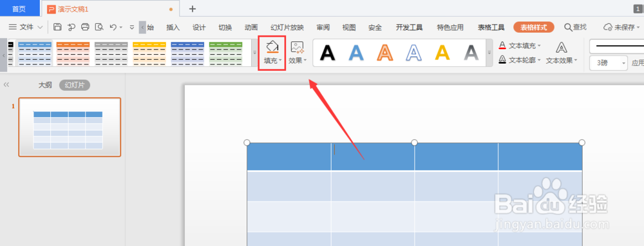Screen dimensions: 644x246
Task: Switch to the 动画 tab
Action: click(251, 28)
